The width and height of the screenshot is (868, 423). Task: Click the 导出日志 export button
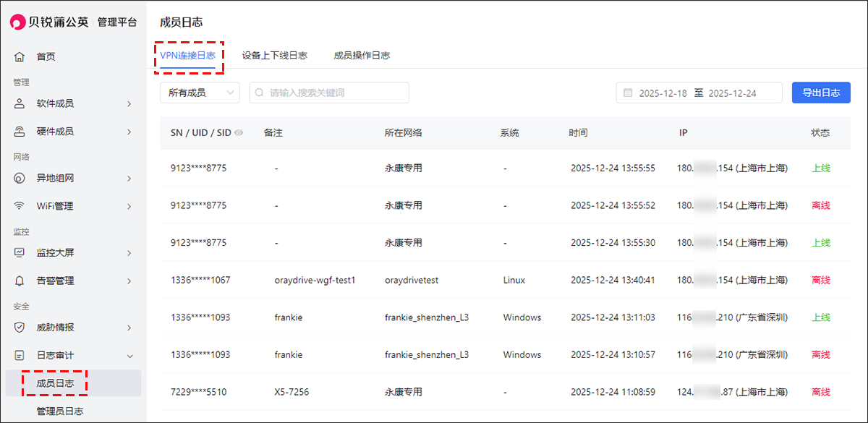click(x=820, y=93)
